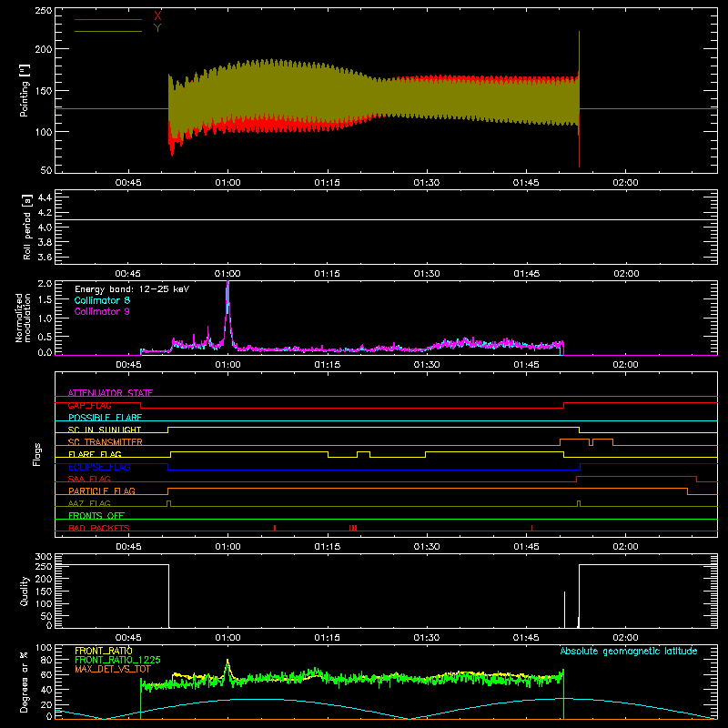Image resolution: width=728 pixels, height=728 pixels.
Task: Click the 'ECLIPSE_FLAG' label
Action: (x=99, y=467)
